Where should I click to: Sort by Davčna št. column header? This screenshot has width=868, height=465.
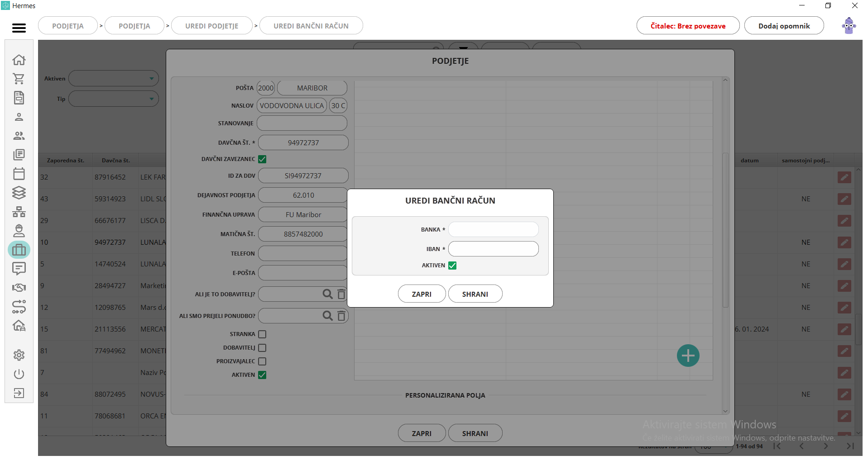point(116,160)
